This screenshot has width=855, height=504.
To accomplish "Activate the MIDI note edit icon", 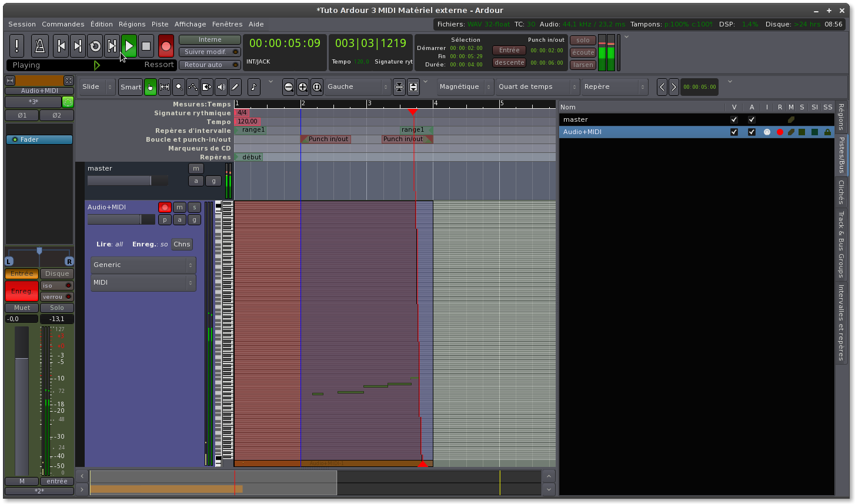I will [253, 87].
